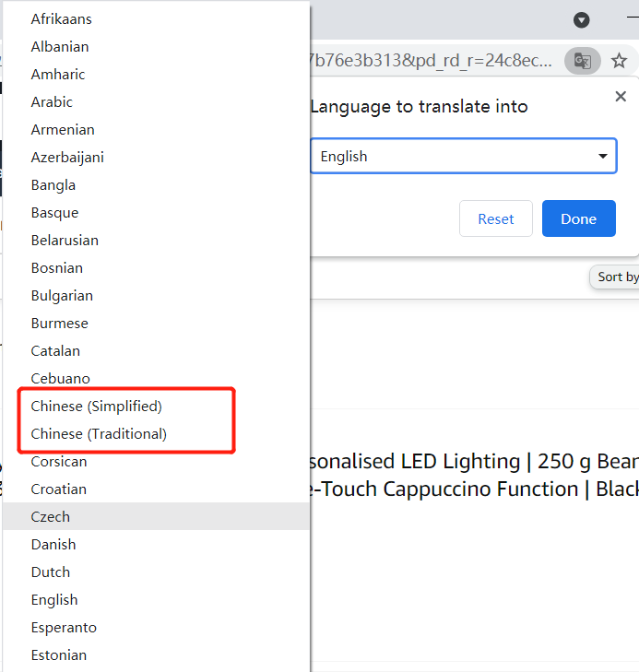
Task: Pick Azerbaijani from the dropdown list
Action: 156,158
